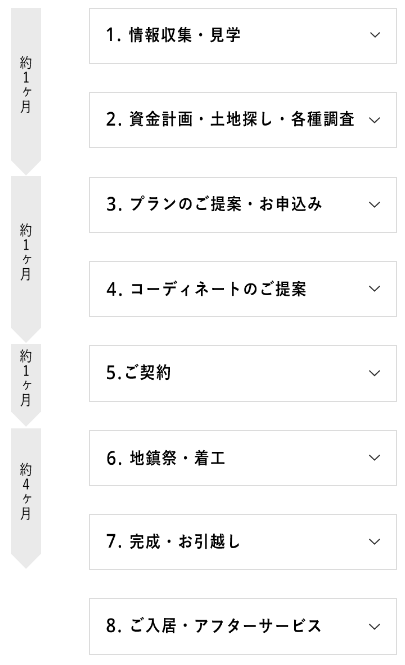
Task: Open step 7. 完成・お引越し
Action: click(x=243, y=542)
